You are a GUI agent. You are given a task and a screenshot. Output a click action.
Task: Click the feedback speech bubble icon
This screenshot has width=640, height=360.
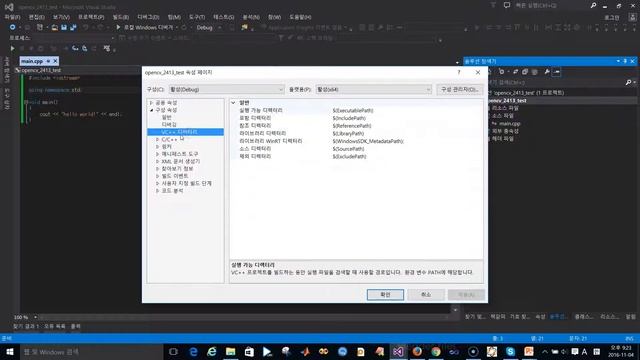(507, 5)
